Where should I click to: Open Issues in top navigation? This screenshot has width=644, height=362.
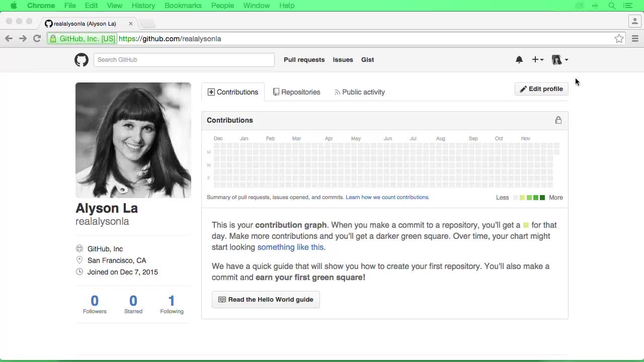pyautogui.click(x=343, y=59)
